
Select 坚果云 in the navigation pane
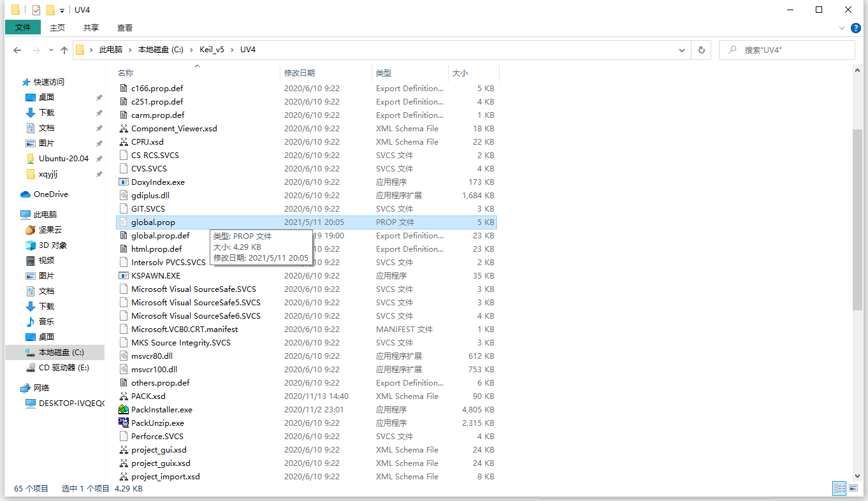[50, 229]
